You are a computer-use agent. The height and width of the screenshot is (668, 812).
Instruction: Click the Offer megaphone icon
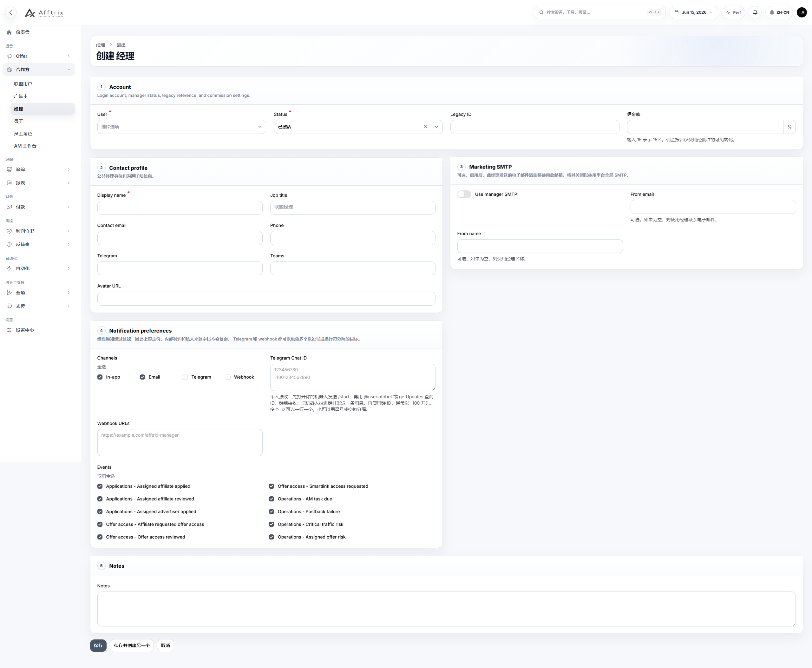coord(9,56)
